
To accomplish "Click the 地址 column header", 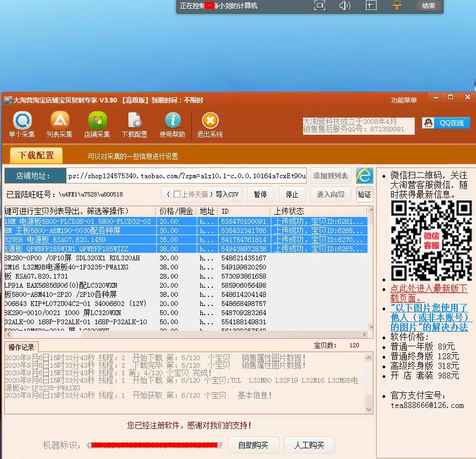I will point(207,211).
